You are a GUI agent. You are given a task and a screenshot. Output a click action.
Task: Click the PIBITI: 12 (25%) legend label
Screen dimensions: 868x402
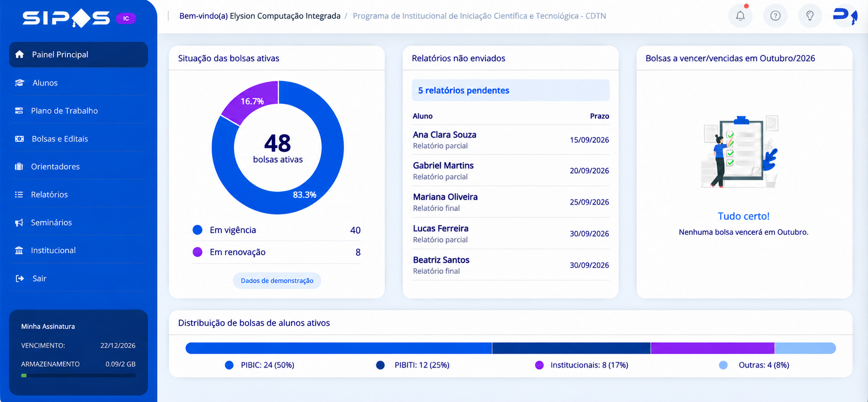[422, 365]
